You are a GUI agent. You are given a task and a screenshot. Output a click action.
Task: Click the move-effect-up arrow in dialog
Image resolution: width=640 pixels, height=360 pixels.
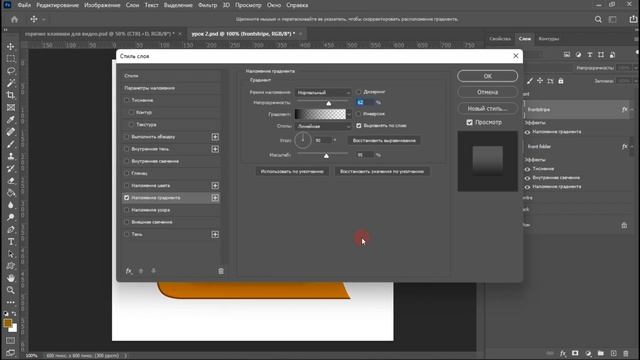tap(141, 271)
